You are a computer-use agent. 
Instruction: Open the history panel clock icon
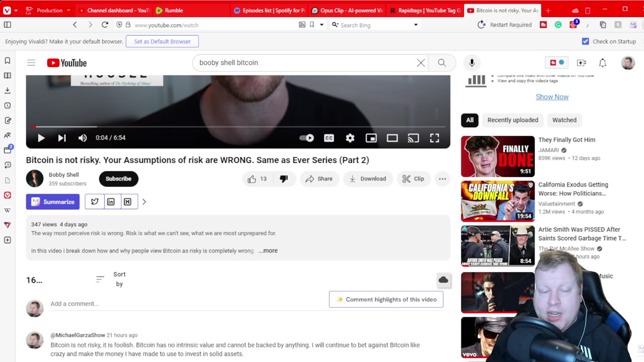tap(8, 106)
